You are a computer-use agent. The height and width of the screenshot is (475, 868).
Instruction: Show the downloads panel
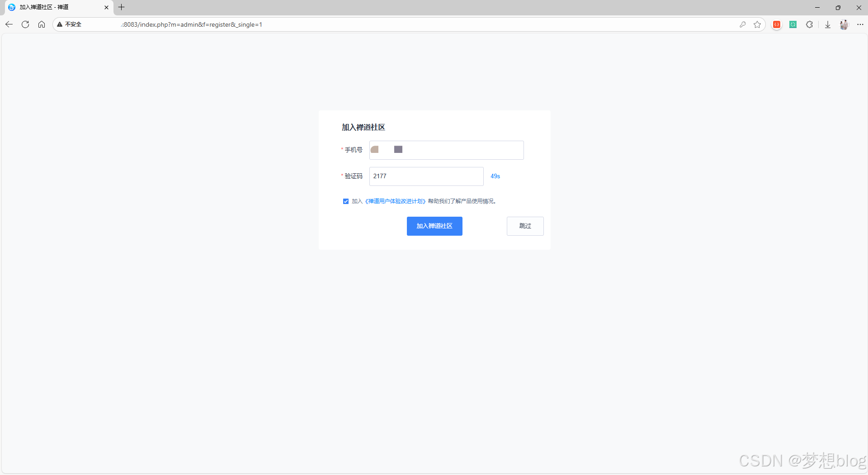[x=828, y=24]
